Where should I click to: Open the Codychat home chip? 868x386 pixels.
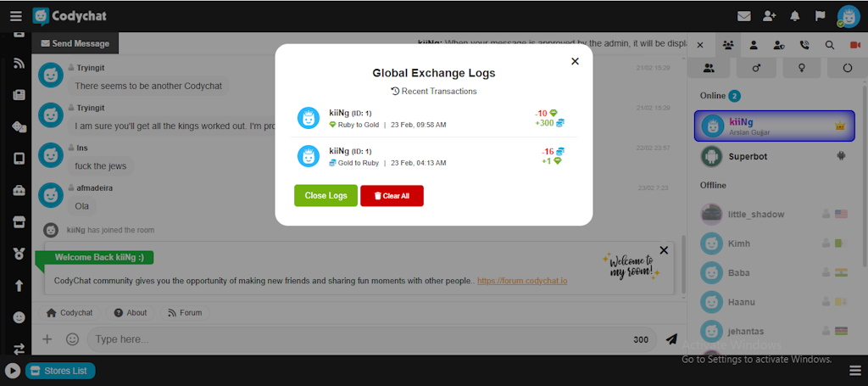pyautogui.click(x=70, y=313)
